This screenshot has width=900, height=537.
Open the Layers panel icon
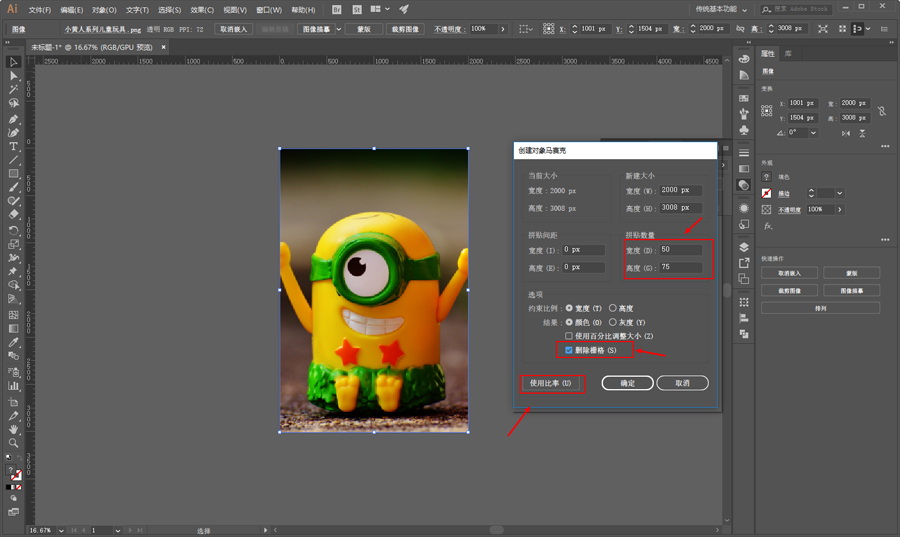(x=744, y=246)
